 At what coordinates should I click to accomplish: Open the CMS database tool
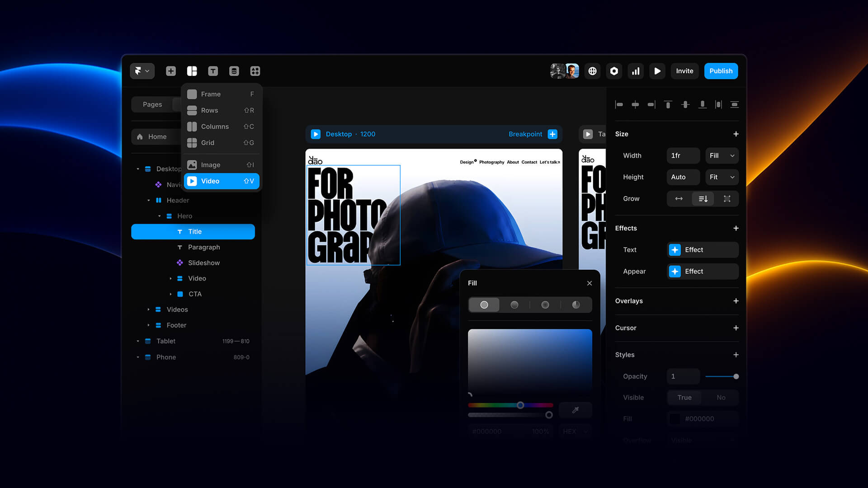[x=234, y=71]
